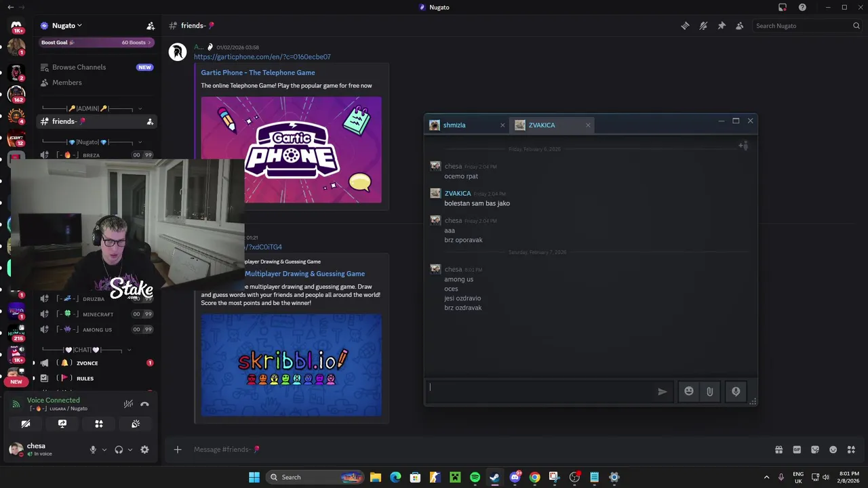Open the ZVONCE announcement channel
This screenshot has height=488, width=868.
pyautogui.click(x=96, y=363)
